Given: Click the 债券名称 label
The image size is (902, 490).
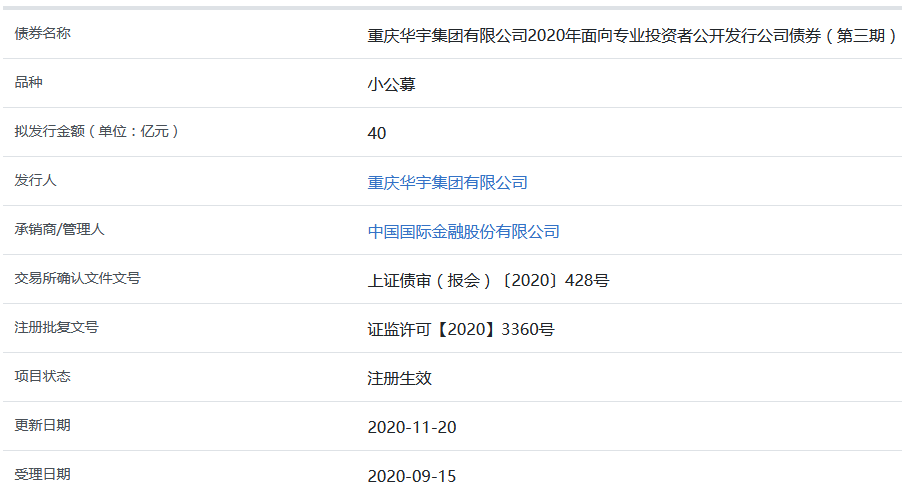Looking at the screenshot, I should (43, 33).
